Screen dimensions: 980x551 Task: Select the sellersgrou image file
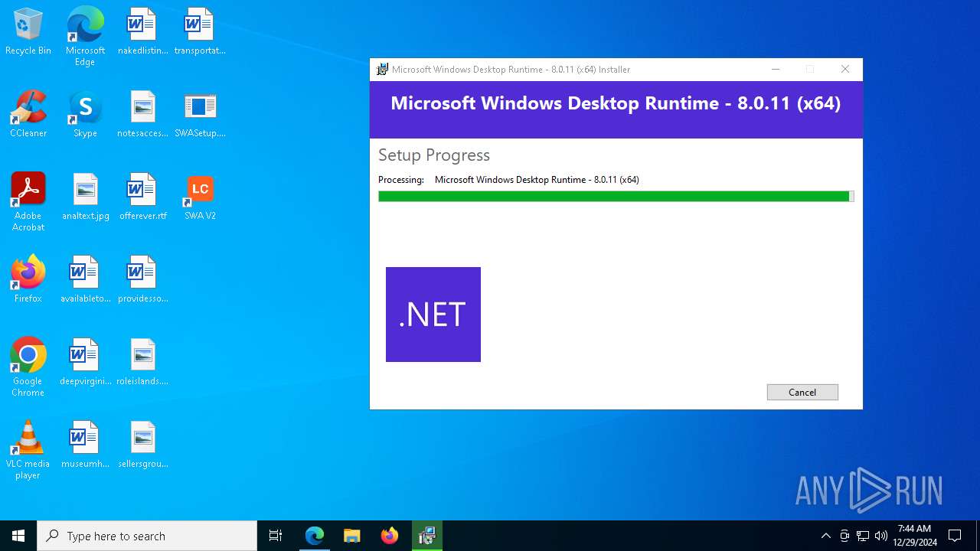tap(142, 445)
